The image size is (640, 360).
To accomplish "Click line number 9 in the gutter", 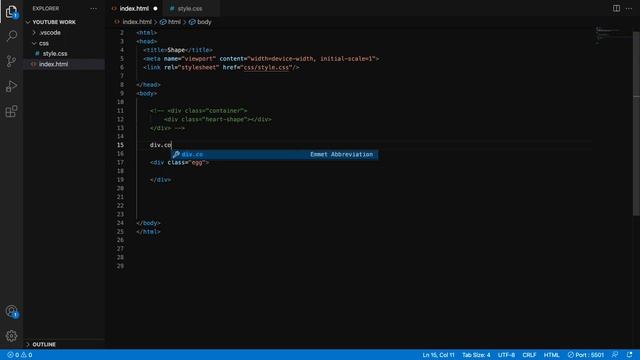I will coord(122,93).
